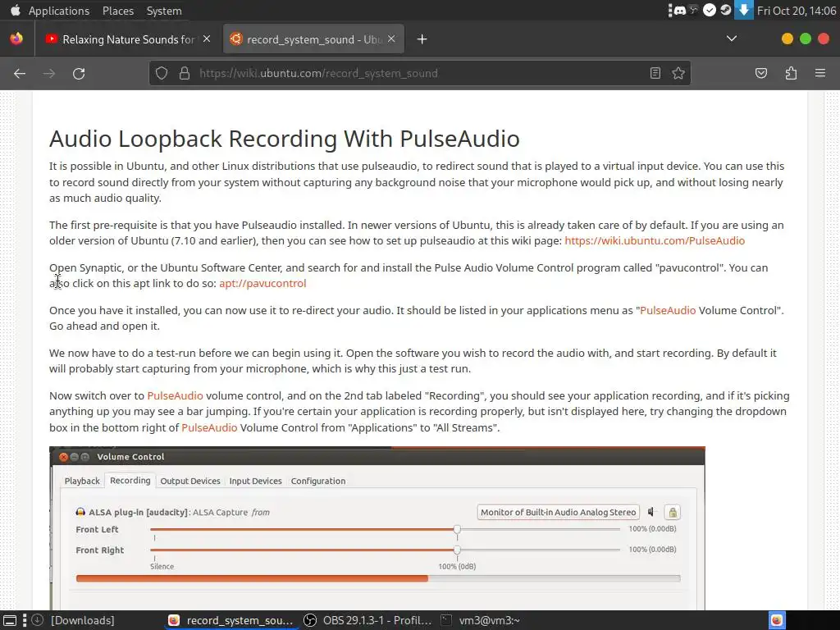Screen dimensions: 840x630
Task: Click the Playback tab in the Volume Control image
Action: point(82,481)
